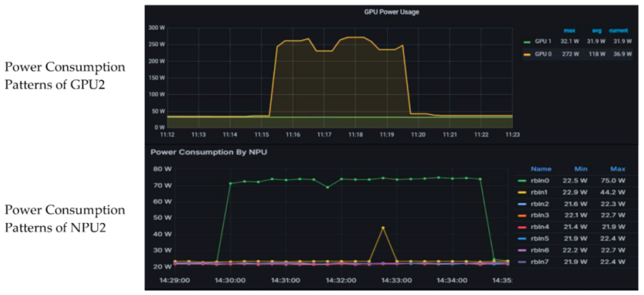Sort legend by the Min column header
Image resolution: width=644 pixels, height=295 pixels.
[581, 169]
